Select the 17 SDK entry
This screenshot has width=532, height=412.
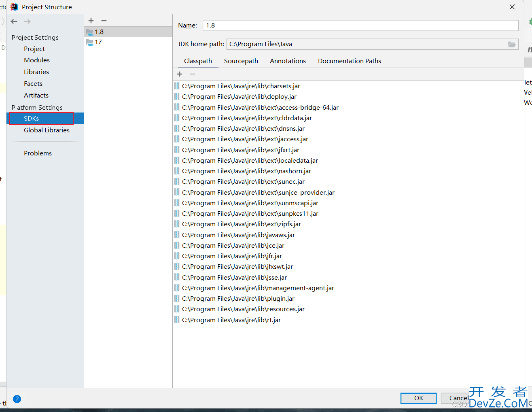pyautogui.click(x=128, y=42)
